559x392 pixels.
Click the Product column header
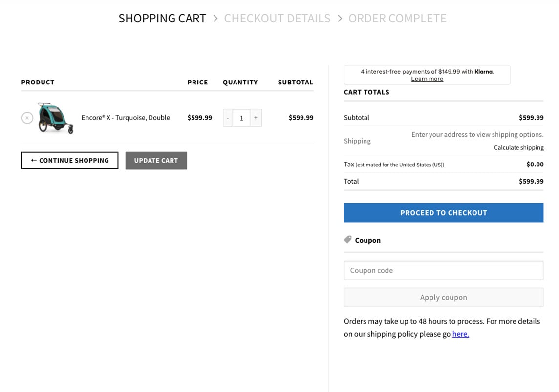coord(38,82)
